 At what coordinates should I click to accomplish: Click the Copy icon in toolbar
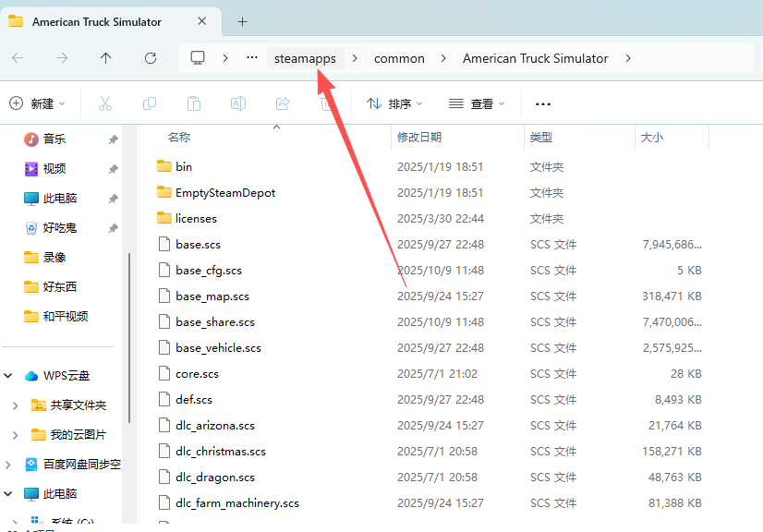[x=150, y=104]
